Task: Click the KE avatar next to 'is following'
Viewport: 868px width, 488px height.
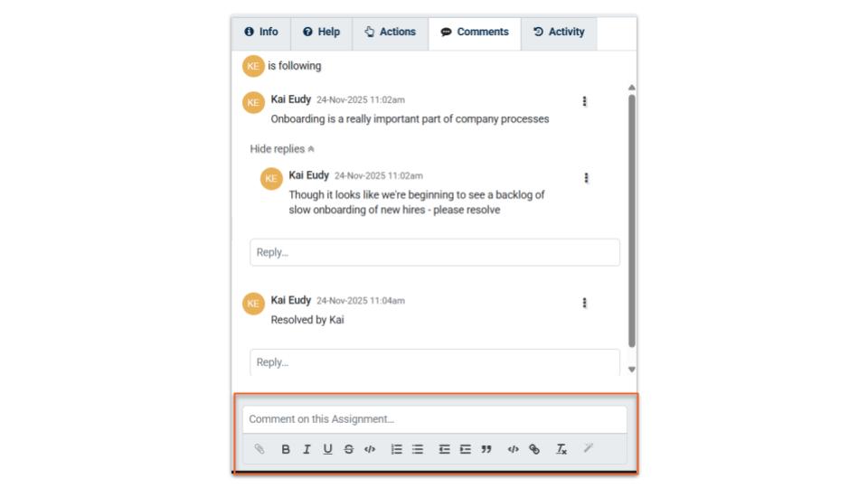Action: tap(253, 66)
